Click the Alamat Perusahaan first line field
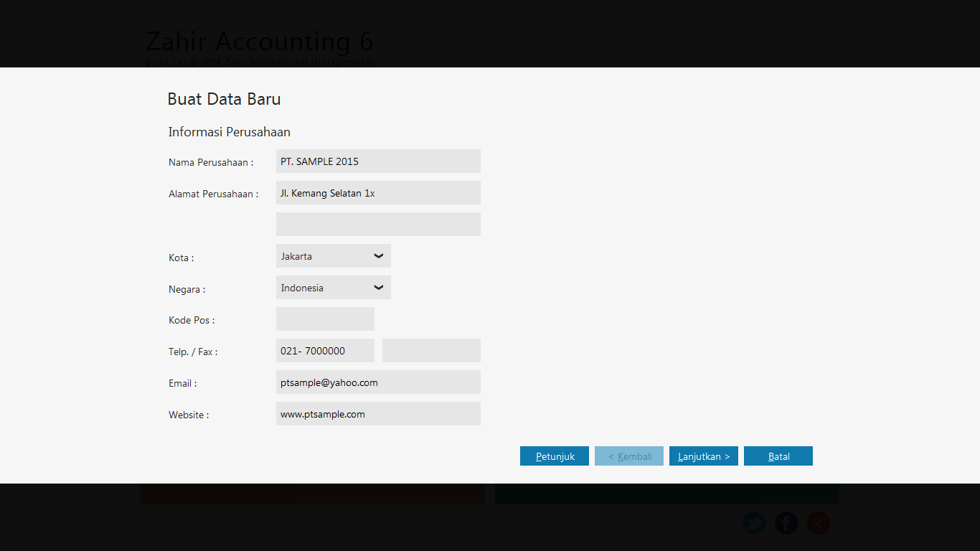This screenshot has height=551, width=980. pyautogui.click(x=378, y=193)
